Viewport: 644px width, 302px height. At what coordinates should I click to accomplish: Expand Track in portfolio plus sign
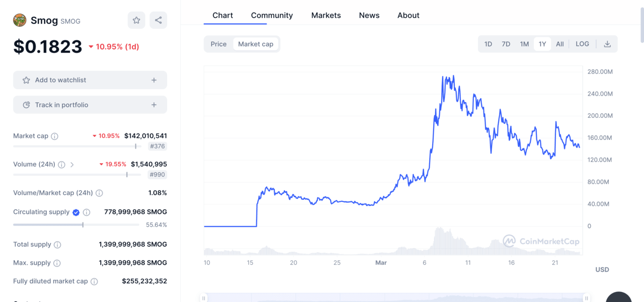[154, 105]
